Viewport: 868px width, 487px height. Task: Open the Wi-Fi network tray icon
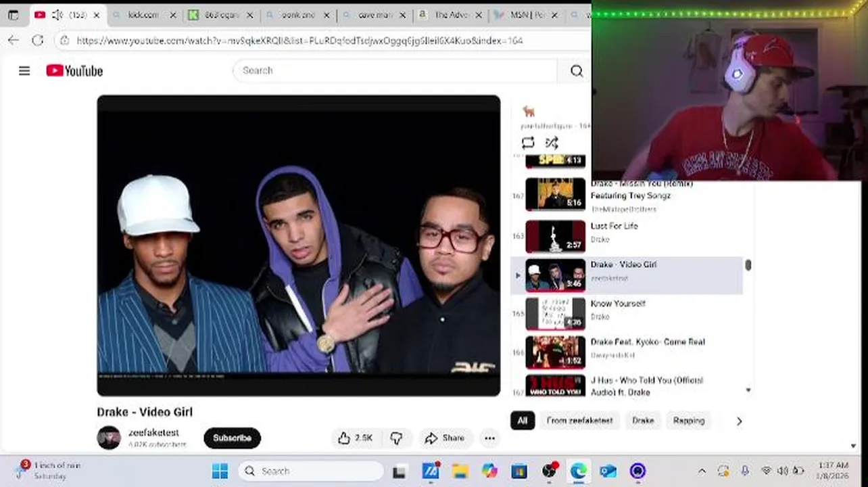click(x=766, y=471)
